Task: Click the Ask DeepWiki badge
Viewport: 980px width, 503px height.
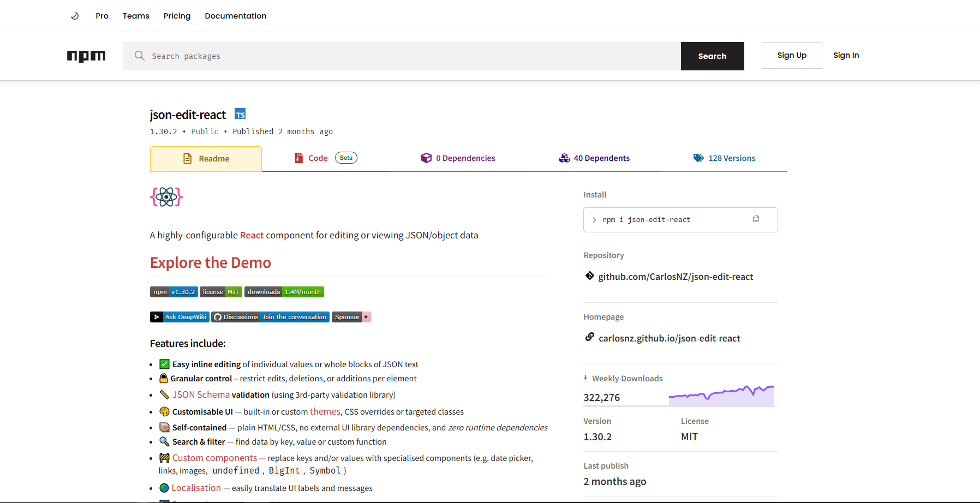Action: (180, 317)
